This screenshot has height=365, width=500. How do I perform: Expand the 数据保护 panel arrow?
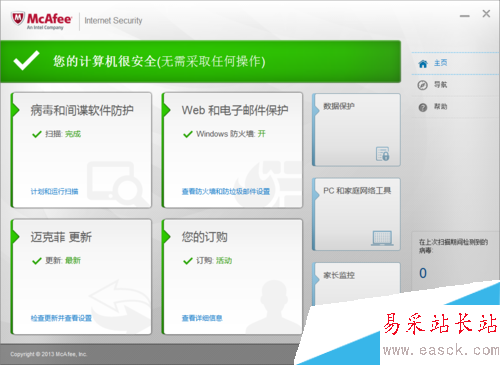pyautogui.click(x=316, y=110)
